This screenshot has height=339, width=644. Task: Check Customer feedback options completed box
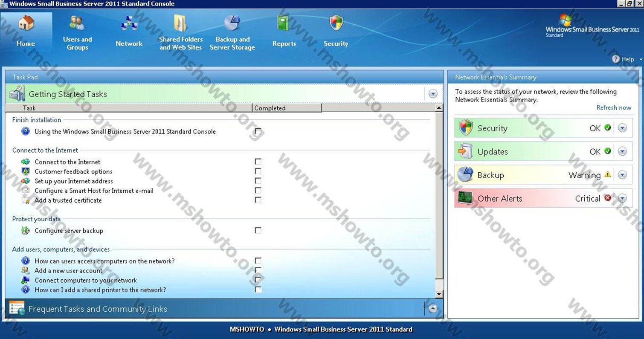258,171
